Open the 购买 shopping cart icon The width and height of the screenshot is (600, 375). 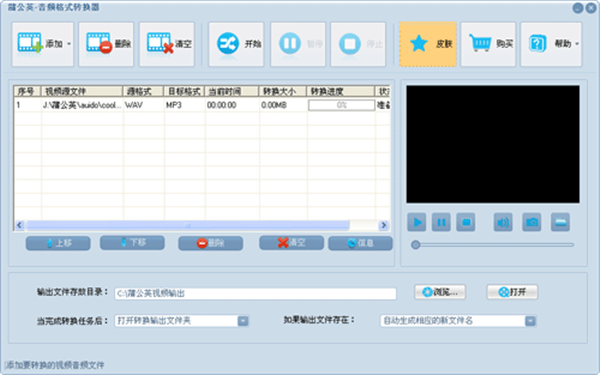tap(480, 43)
